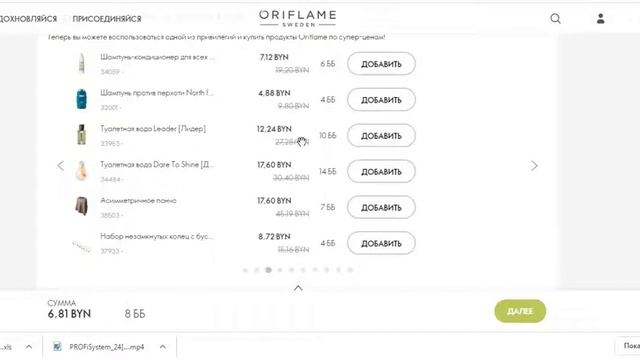Image resolution: width=640 pixels, height=360 pixels.
Task: Open product 'Шампунь-кондиционер для всех'
Action: pos(157,57)
